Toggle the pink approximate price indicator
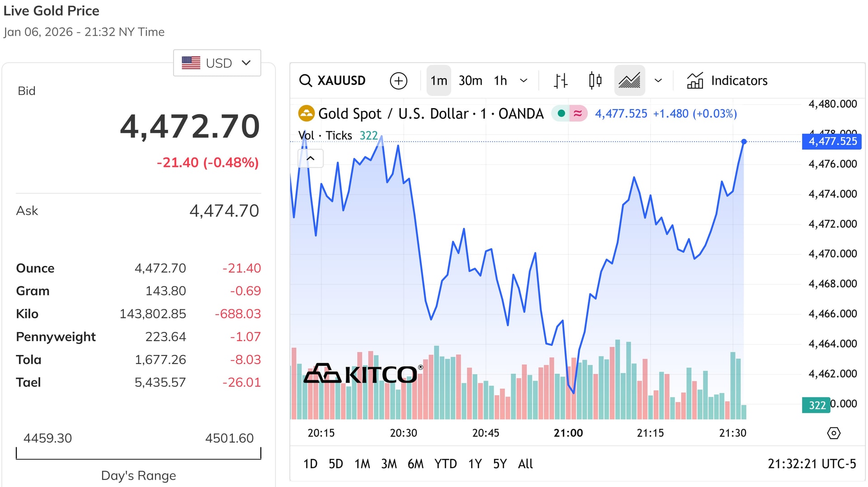868x487 pixels. (578, 113)
